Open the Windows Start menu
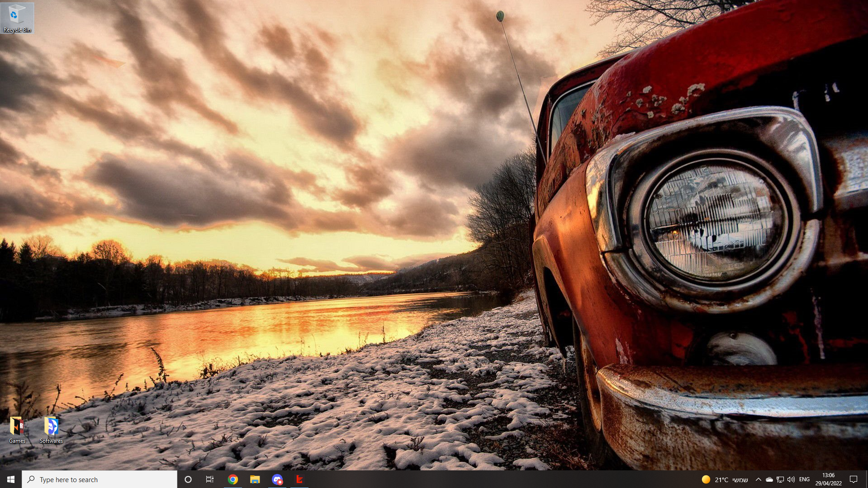This screenshot has height=488, width=868. pos(11,479)
